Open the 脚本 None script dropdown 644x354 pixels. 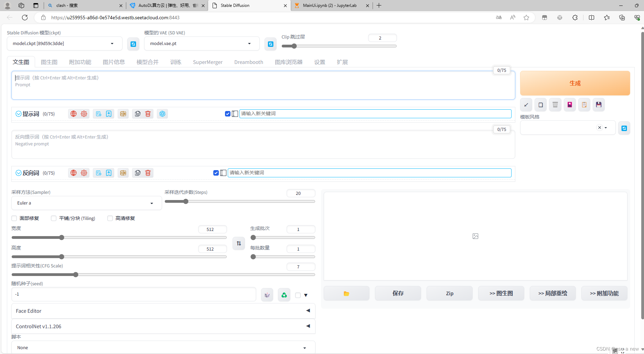tap(163, 347)
